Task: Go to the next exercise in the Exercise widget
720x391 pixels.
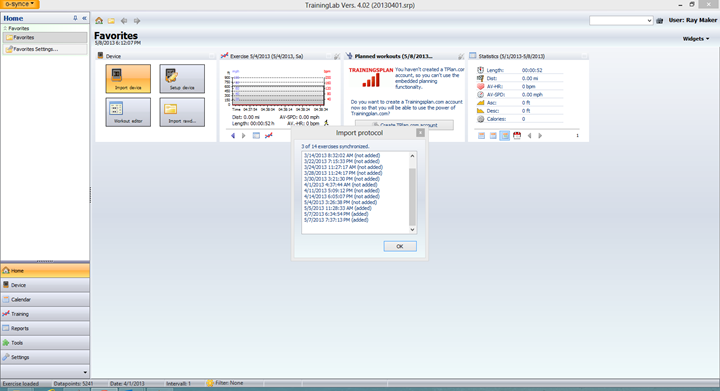Action: [x=244, y=135]
